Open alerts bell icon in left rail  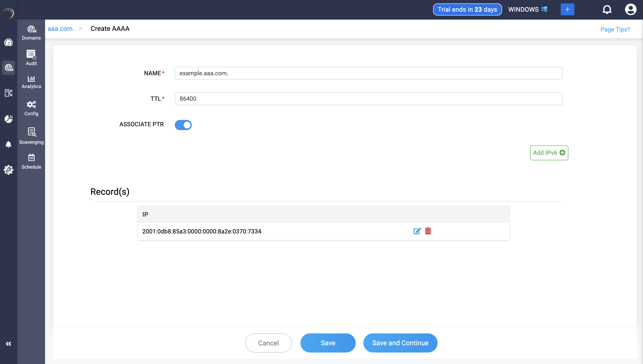pos(9,144)
